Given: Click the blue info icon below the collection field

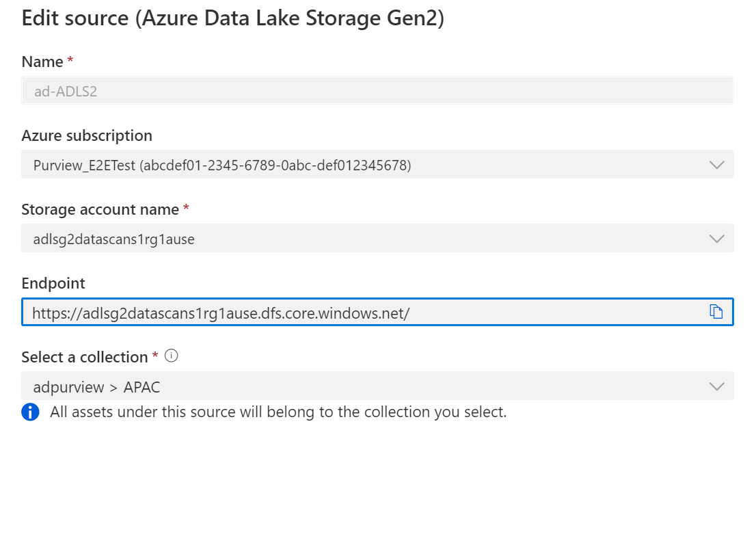Looking at the screenshot, I should coord(29,412).
